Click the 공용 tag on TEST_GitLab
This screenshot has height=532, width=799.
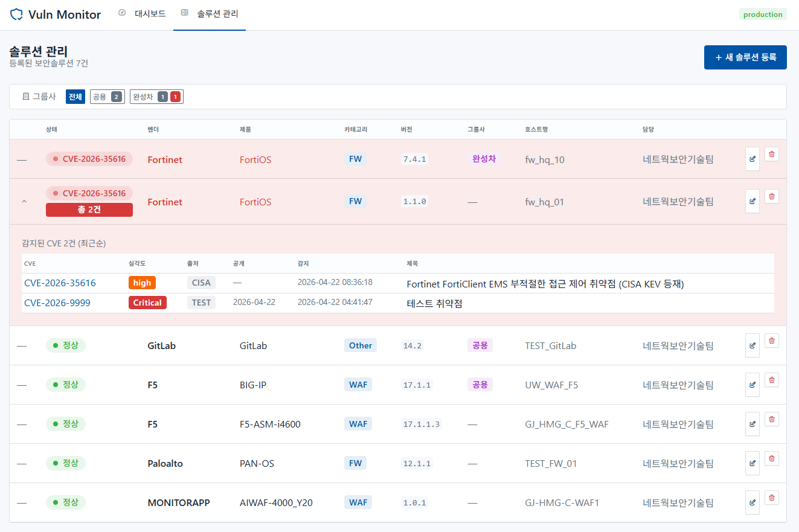(480, 345)
